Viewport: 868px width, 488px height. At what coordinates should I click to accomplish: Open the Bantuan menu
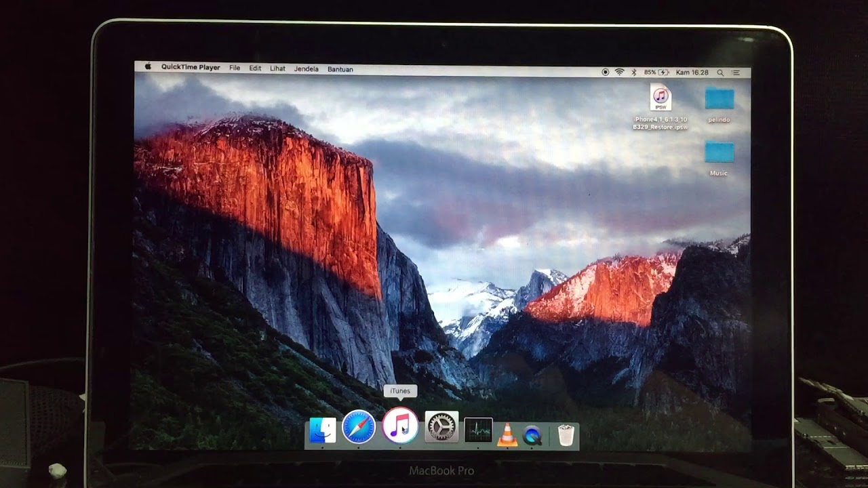(340, 69)
